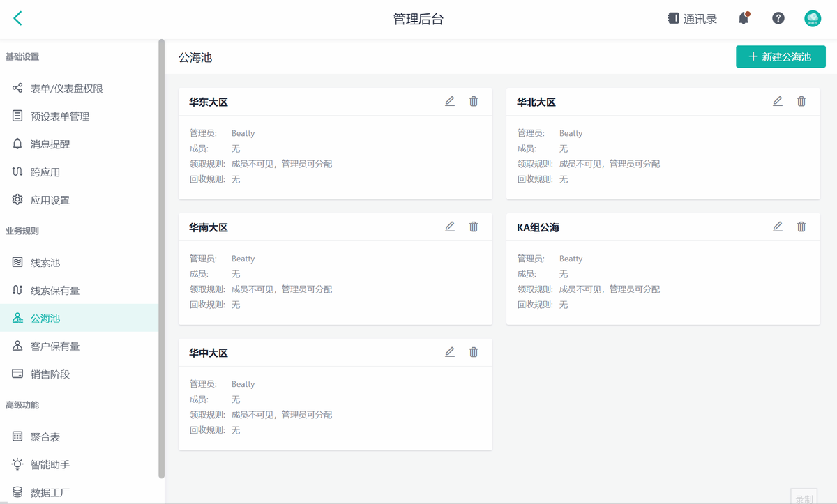Open 客户保有量 menu item
The width and height of the screenshot is (837, 504).
(54, 346)
